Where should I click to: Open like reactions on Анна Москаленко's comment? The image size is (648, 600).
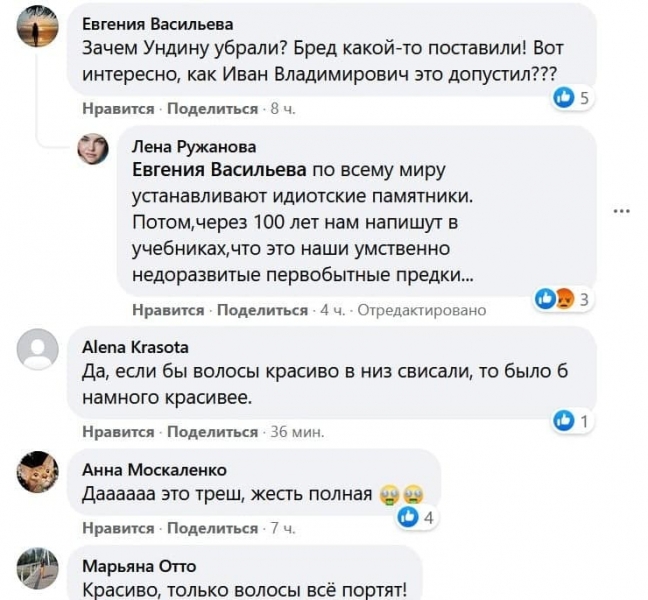[x=415, y=517]
